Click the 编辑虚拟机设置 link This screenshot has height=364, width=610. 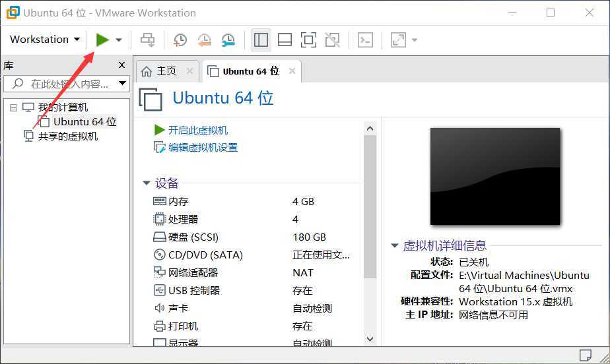[203, 147]
